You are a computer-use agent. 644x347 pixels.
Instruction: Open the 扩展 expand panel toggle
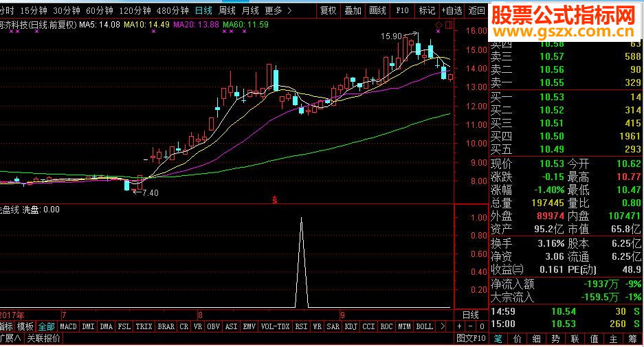coord(11,339)
